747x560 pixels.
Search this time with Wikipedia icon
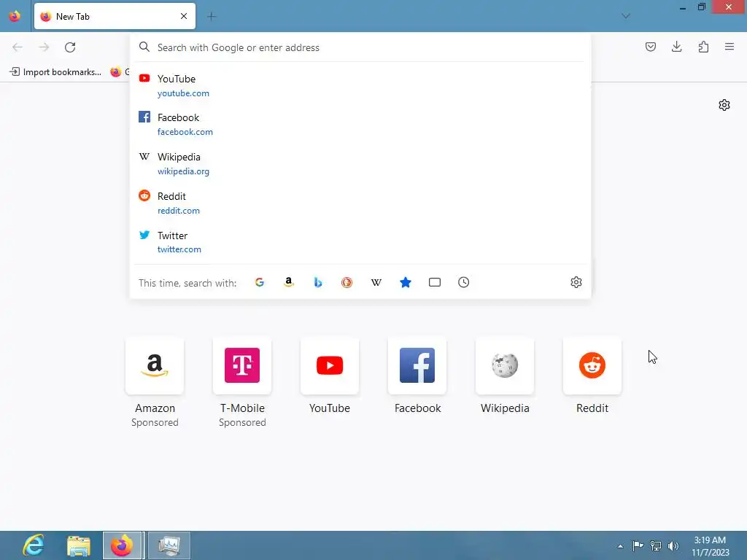(x=376, y=282)
